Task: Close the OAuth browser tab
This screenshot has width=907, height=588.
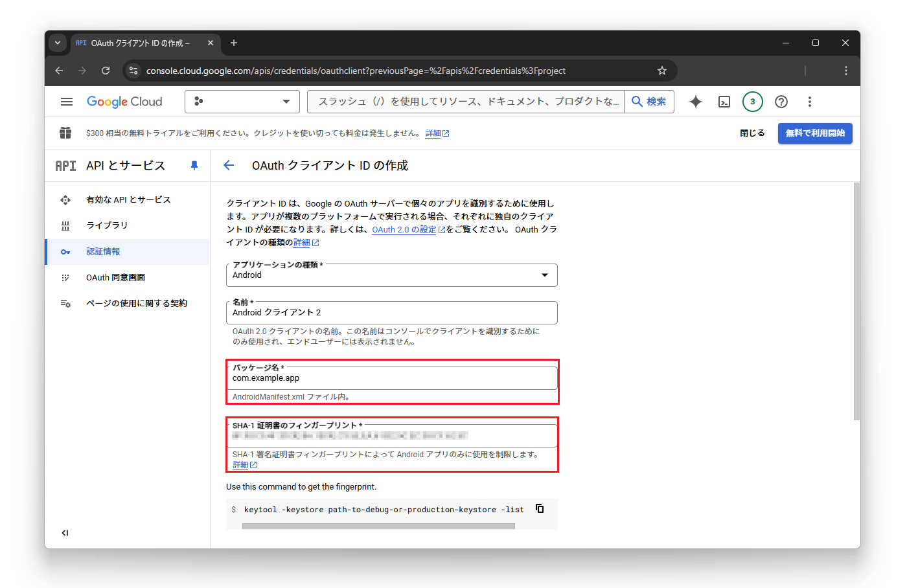Action: point(211,43)
